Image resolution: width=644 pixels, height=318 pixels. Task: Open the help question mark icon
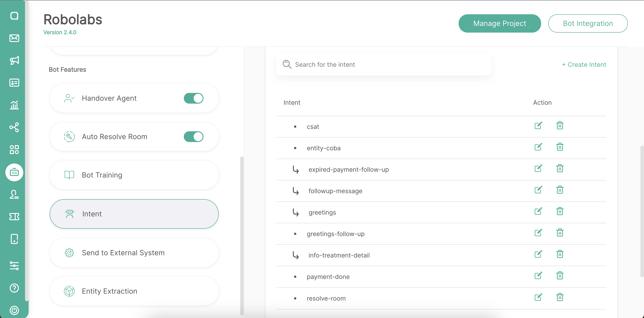point(14,288)
